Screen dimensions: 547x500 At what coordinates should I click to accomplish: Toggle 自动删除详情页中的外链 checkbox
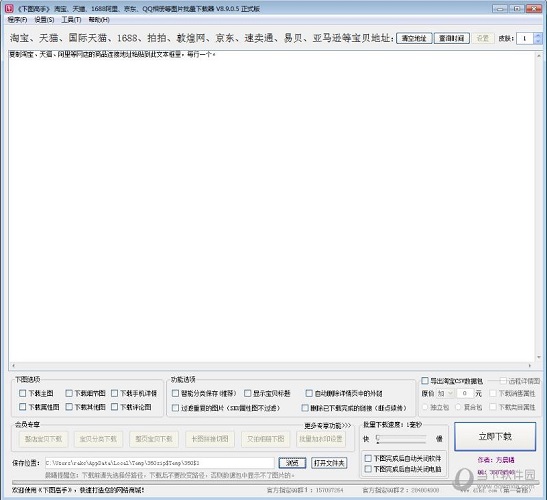[x=309, y=394]
